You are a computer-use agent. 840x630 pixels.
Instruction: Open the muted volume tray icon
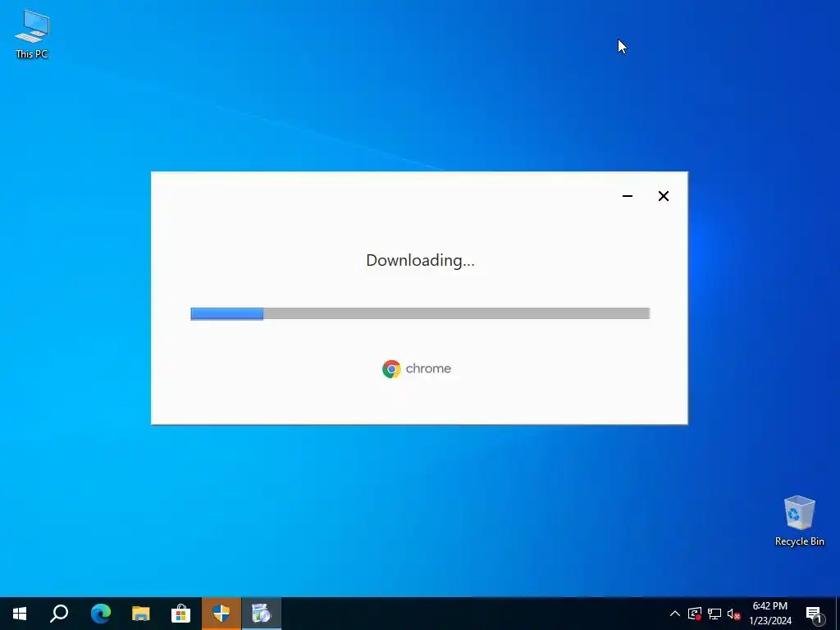[x=733, y=614]
